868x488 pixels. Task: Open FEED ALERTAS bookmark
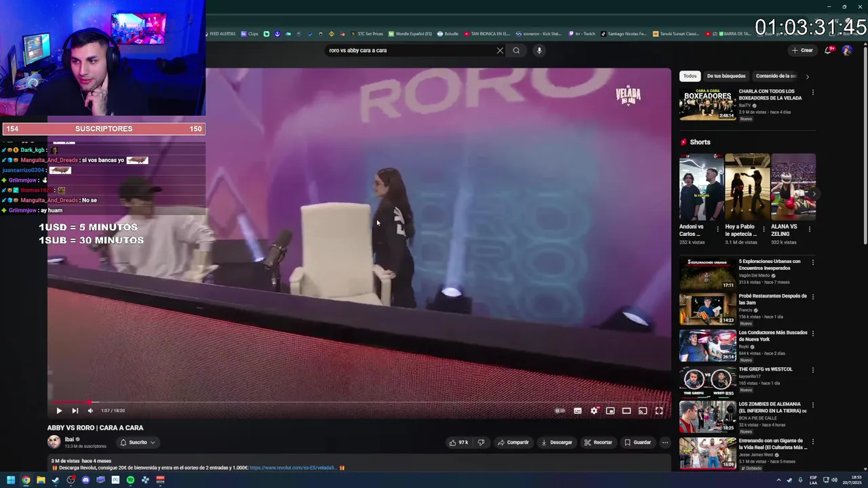pos(220,34)
